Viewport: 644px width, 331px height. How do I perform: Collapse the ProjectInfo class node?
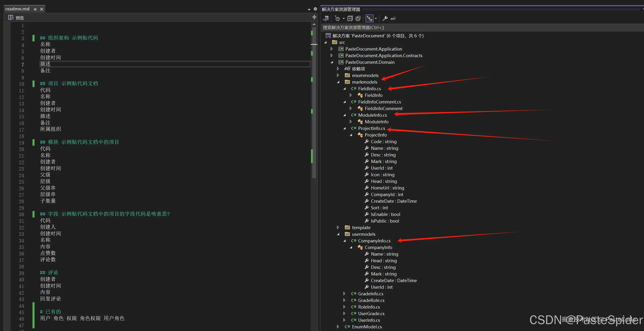click(351, 135)
